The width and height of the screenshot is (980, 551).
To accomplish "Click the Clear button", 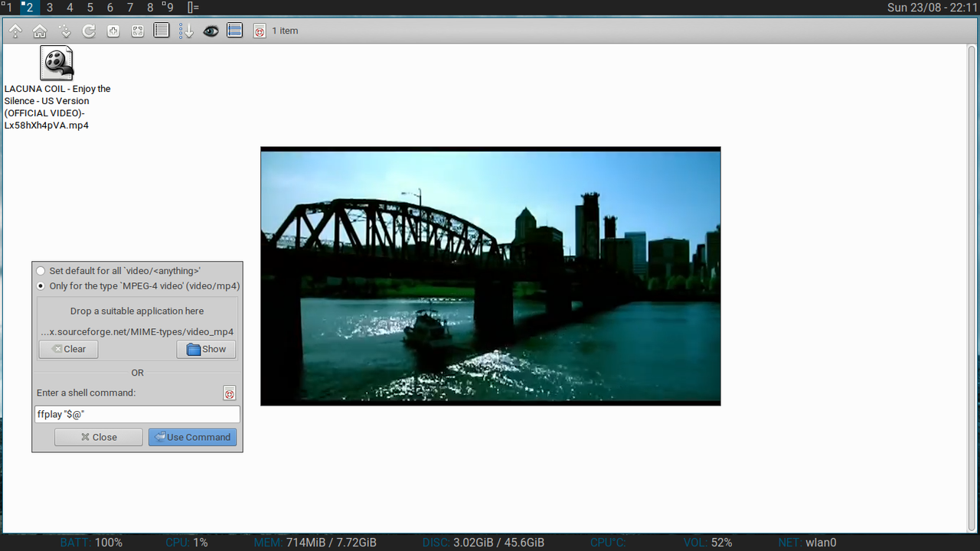I will pos(68,349).
